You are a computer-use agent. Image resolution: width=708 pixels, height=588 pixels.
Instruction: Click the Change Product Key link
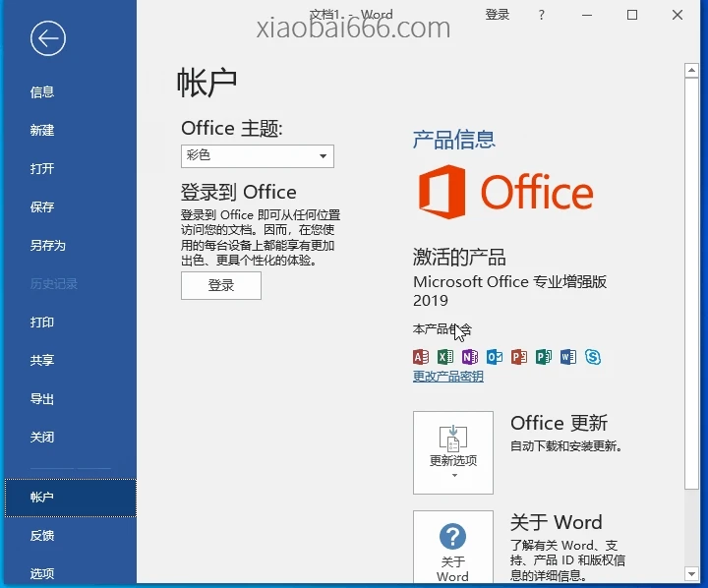point(448,377)
